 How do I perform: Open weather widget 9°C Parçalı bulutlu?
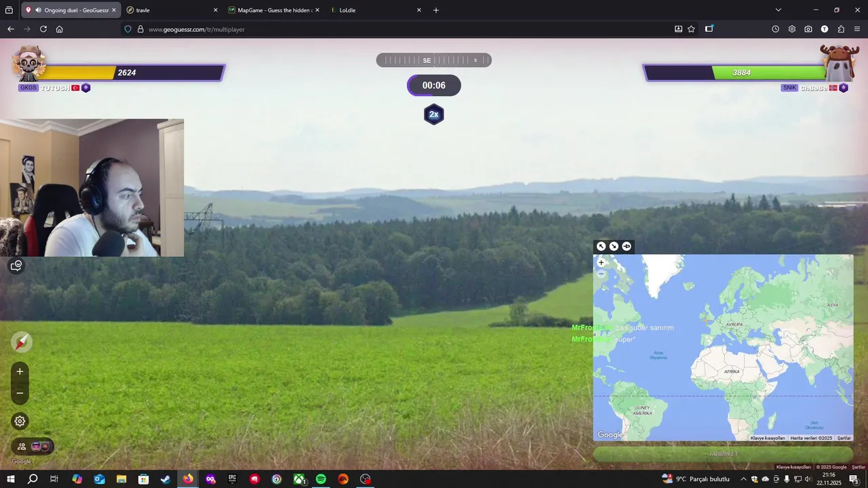click(696, 479)
